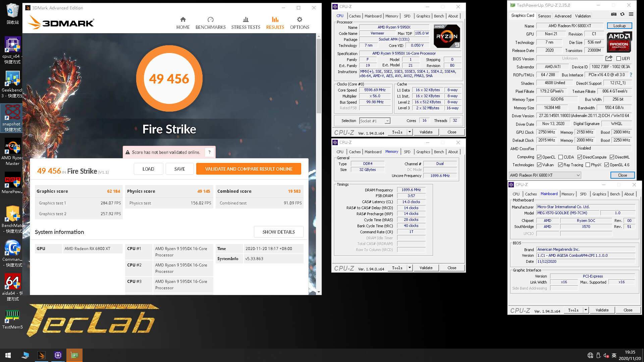
Task: Toggle the OpenCL checkbox in GPU-Z
Action: [539, 157]
